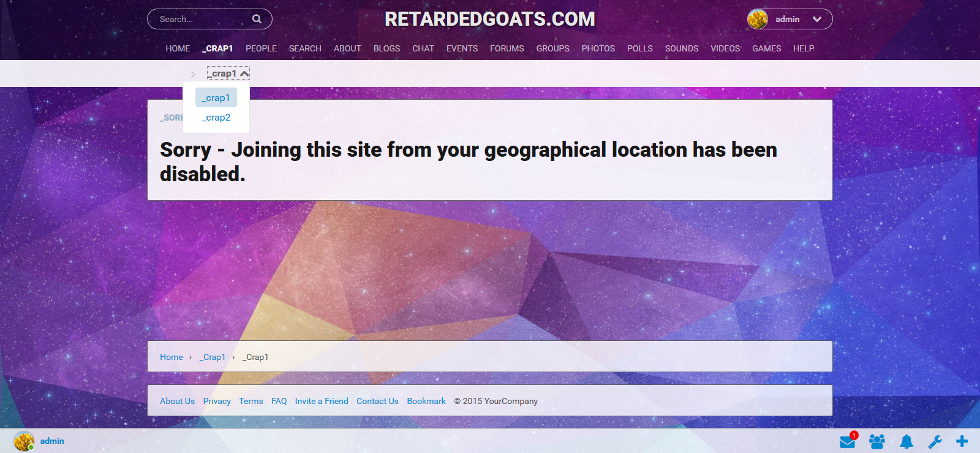The image size is (980, 453).
Task: Open the GROUPS navigation item
Action: tap(553, 48)
